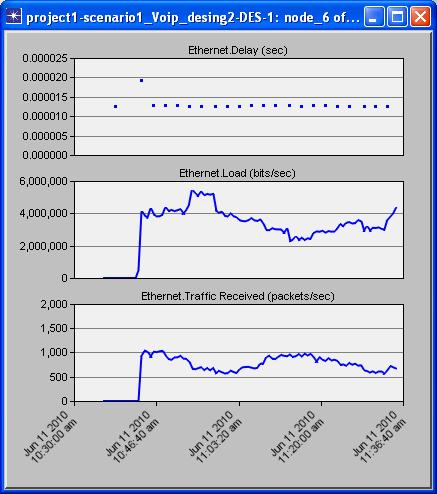Close the Voip_desing2 results window
Image resolution: width=437 pixels, height=494 pixels.
coord(420,17)
